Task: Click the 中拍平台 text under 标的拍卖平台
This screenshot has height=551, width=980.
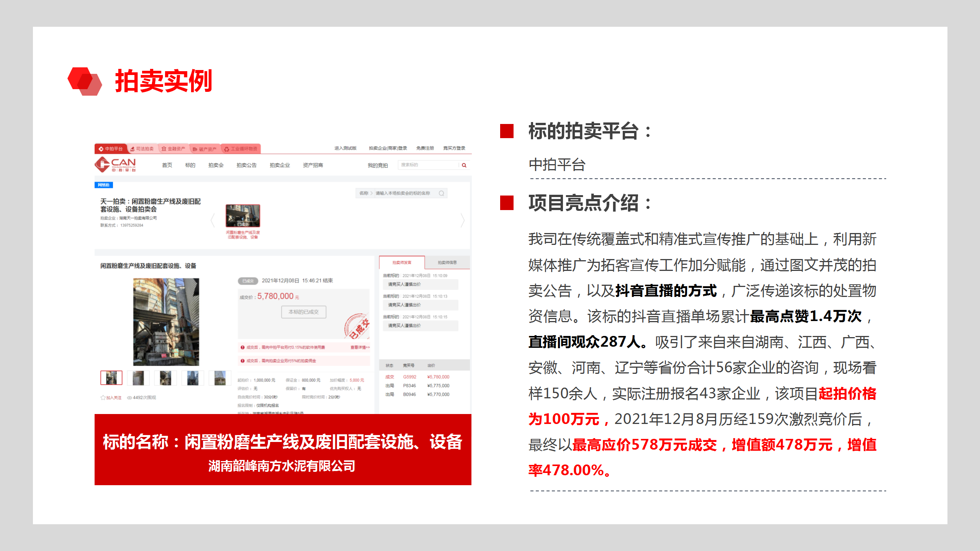Action: [x=557, y=165]
